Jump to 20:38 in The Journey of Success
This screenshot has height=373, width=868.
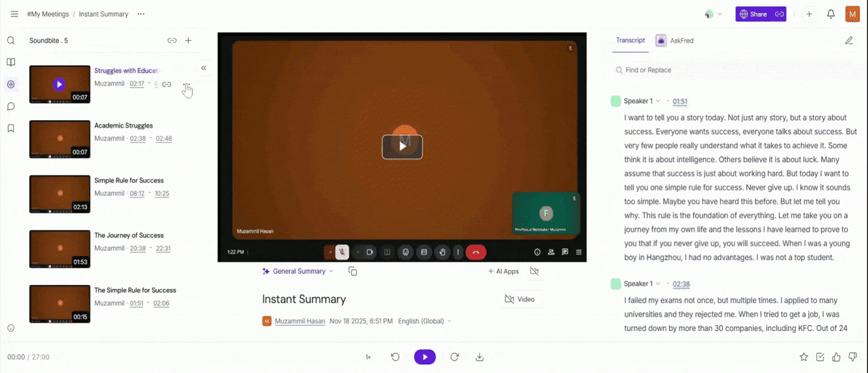(138, 248)
